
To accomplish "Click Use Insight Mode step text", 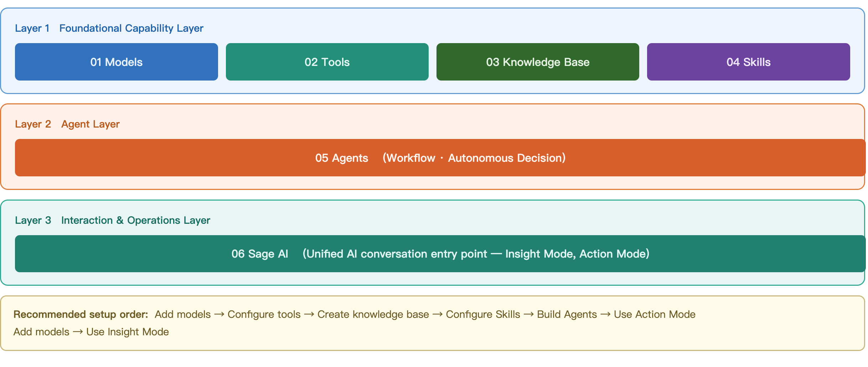I will coord(128,332).
